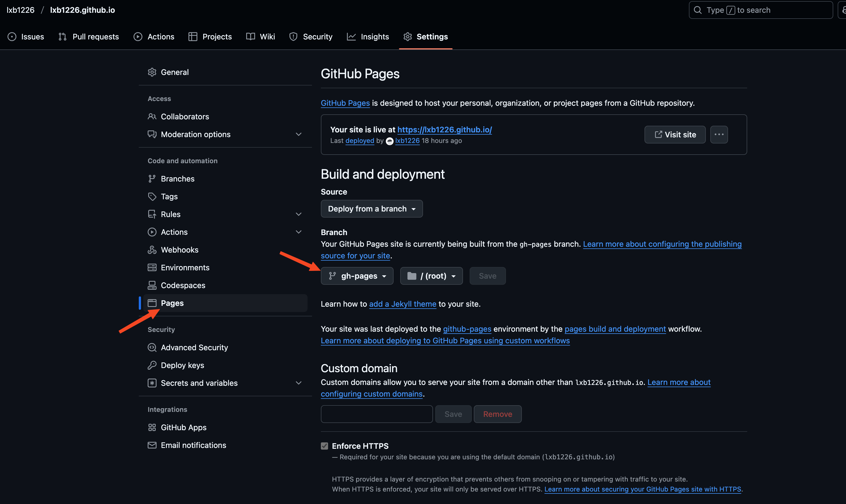This screenshot has width=846, height=504.
Task: Expand the Rules section chevron
Action: point(299,214)
